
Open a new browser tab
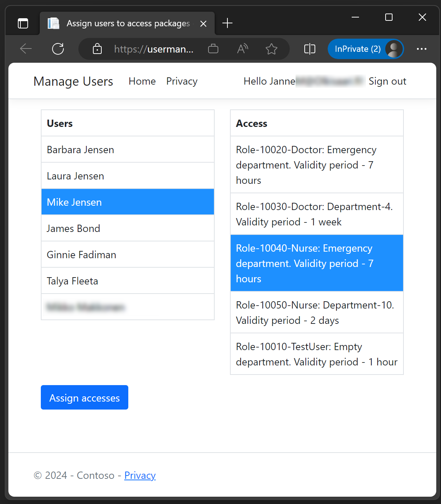point(227,23)
